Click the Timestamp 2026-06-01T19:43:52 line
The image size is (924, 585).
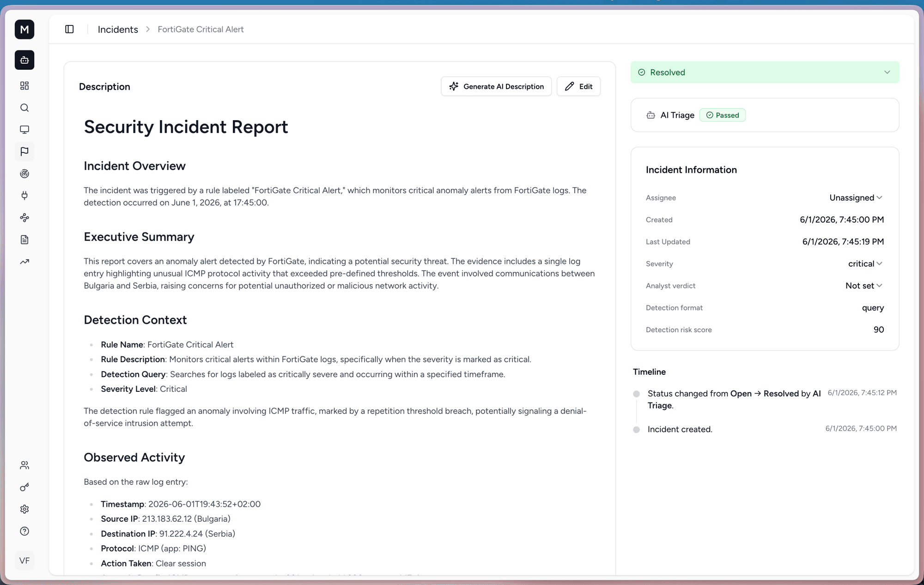[x=181, y=504]
